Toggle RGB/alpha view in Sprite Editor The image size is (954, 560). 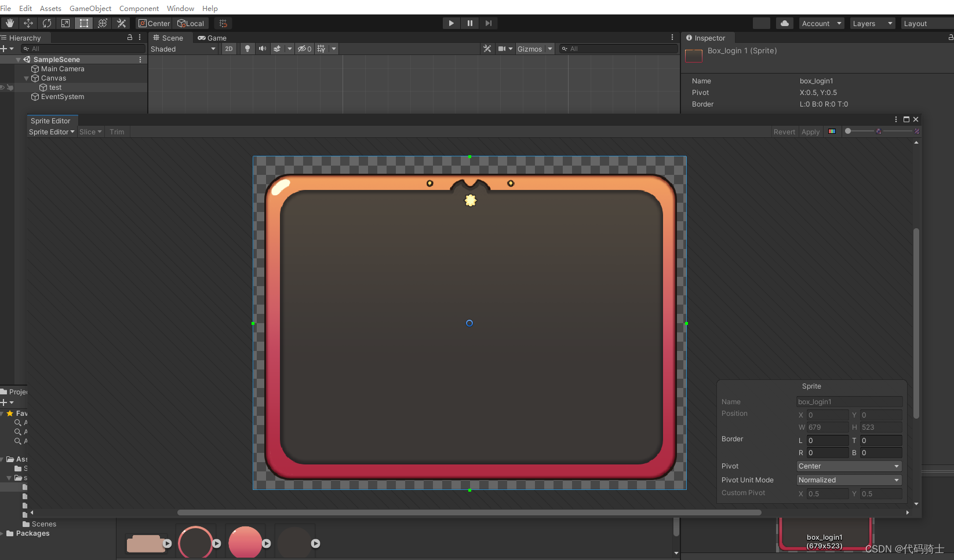(x=832, y=131)
